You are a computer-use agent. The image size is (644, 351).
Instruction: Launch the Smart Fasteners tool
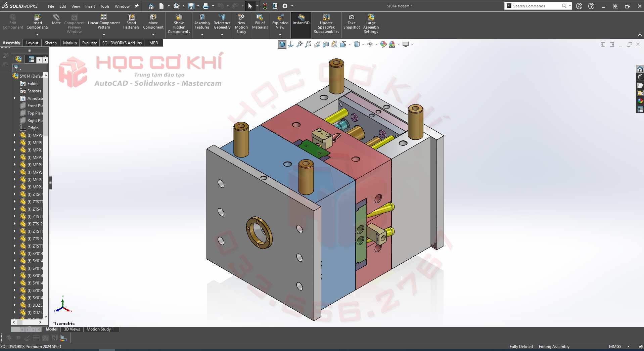[131, 22]
